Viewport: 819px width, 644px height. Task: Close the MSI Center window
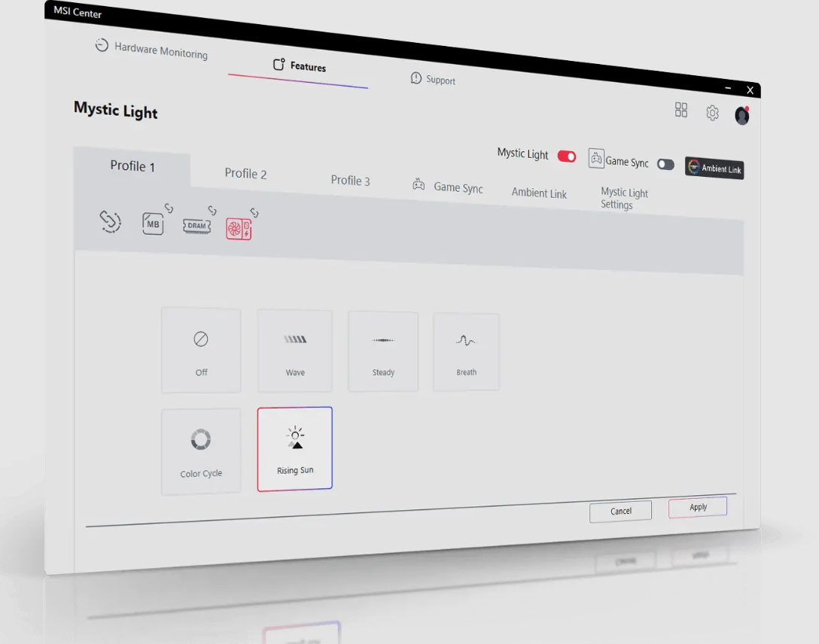click(750, 90)
